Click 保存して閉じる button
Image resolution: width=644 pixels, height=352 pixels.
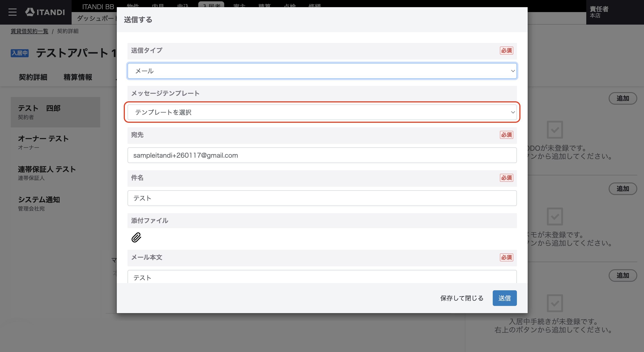[462, 298]
